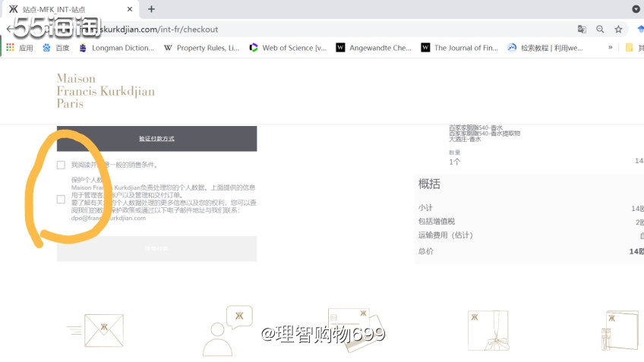Close the 站点-MFK_INT tab
The width and height of the screenshot is (644, 362).
tap(129, 9)
